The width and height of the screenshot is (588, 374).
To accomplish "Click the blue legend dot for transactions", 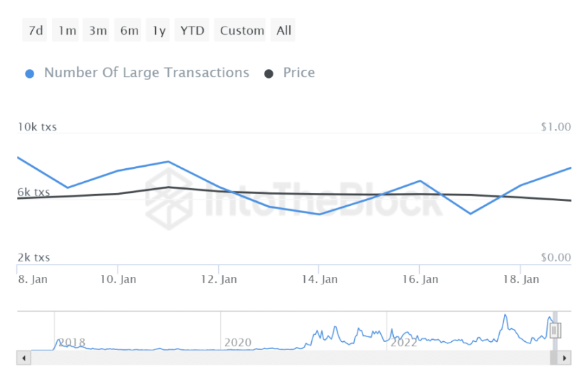I will tap(29, 73).
